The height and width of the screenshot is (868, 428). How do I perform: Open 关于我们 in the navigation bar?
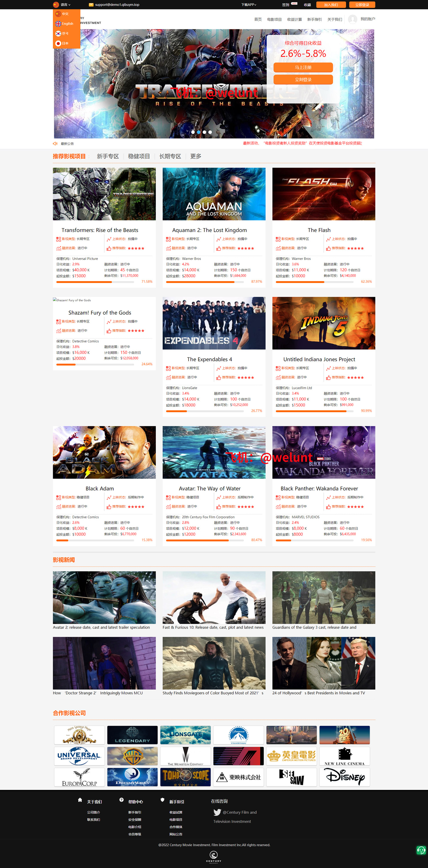pos(335,19)
